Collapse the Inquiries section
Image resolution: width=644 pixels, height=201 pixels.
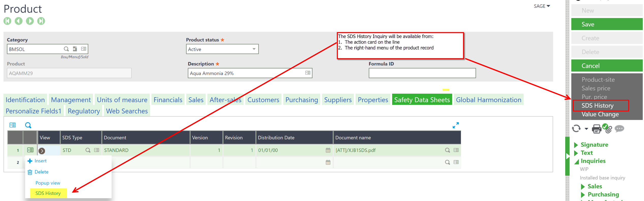click(x=576, y=161)
